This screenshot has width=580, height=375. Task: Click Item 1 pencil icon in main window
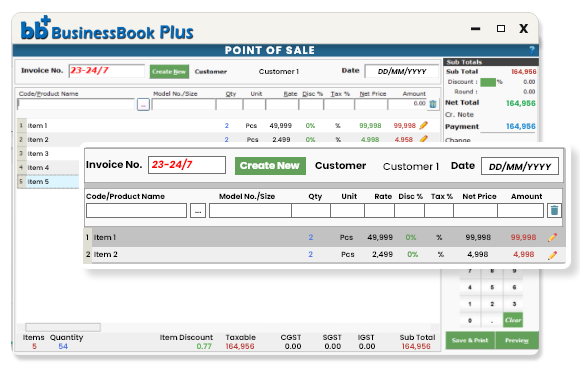pyautogui.click(x=424, y=125)
